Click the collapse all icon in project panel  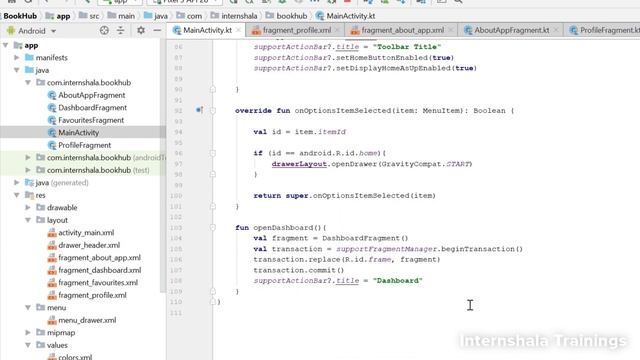tap(120, 30)
